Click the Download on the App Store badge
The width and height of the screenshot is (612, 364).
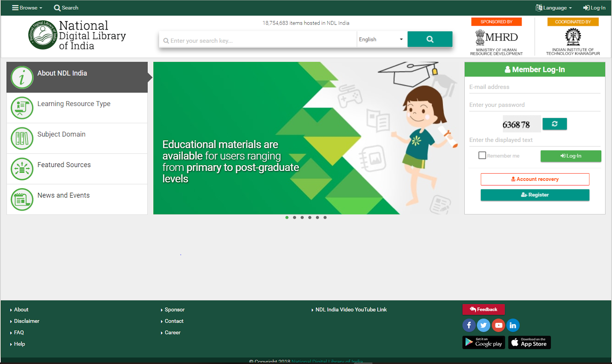pyautogui.click(x=529, y=343)
